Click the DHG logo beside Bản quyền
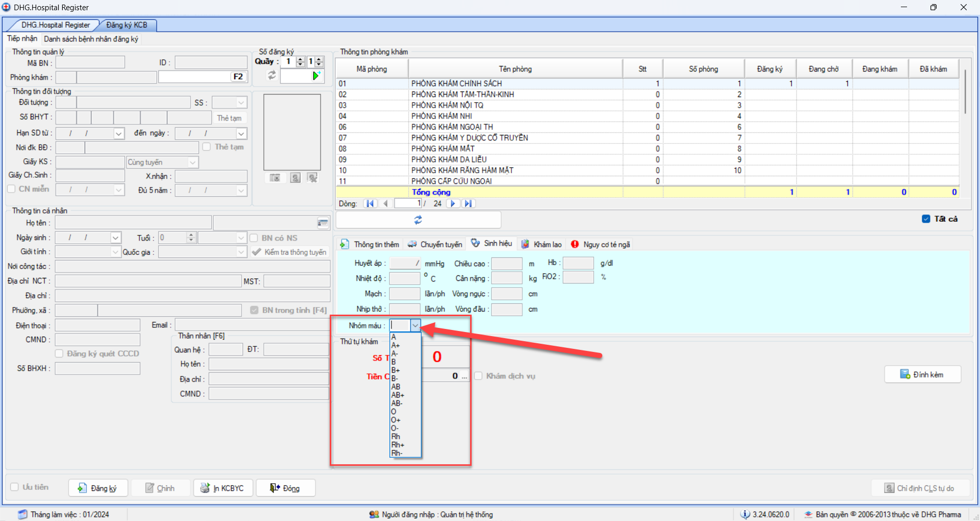The image size is (980, 521). coord(808,514)
